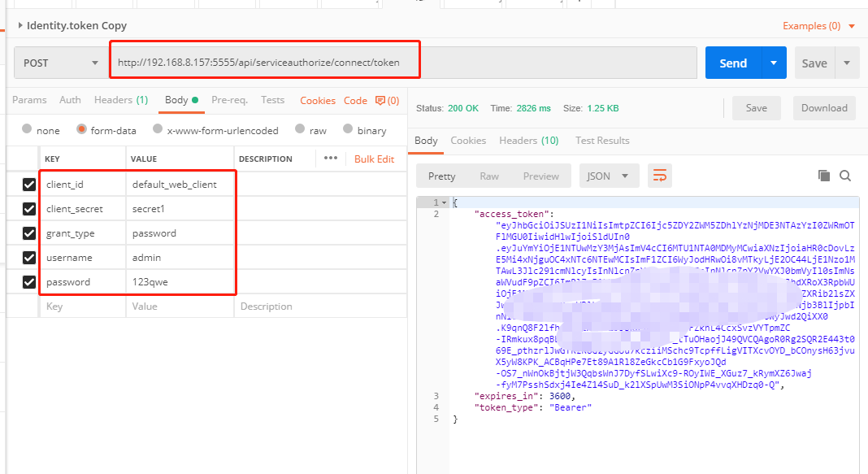Open response Cookies tab
The width and height of the screenshot is (868, 474).
(468, 141)
